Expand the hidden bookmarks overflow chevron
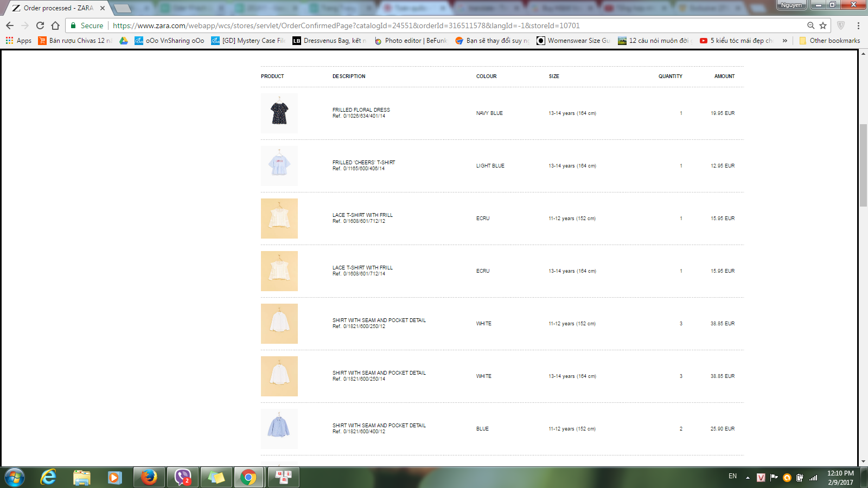This screenshot has width=868, height=488. click(784, 41)
